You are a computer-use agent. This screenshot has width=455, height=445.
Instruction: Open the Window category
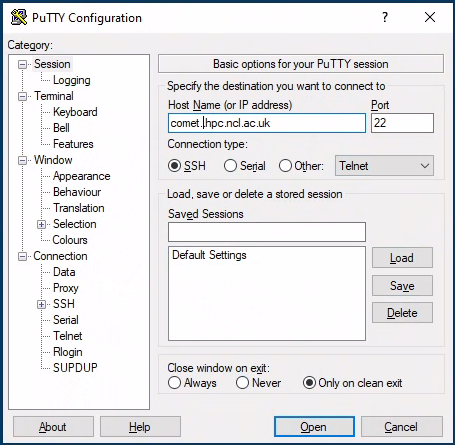click(x=53, y=160)
